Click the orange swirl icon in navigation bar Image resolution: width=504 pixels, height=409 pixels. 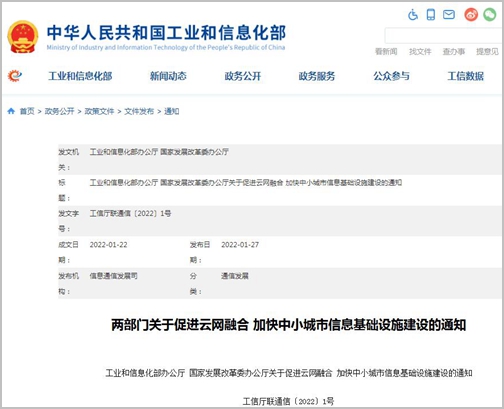click(x=15, y=76)
